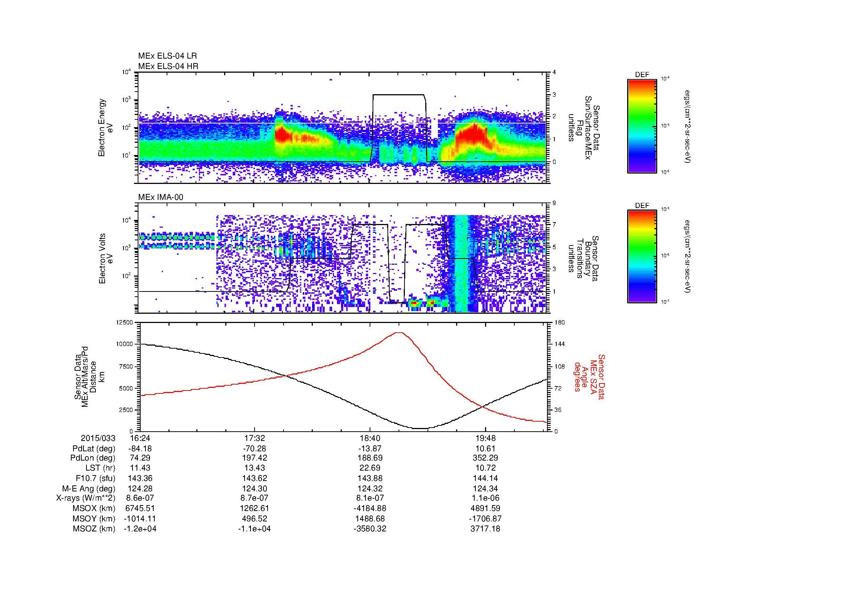The width and height of the screenshot is (868, 613).
Task: Click the PdLat value '-70.28'
Action: 255,449
